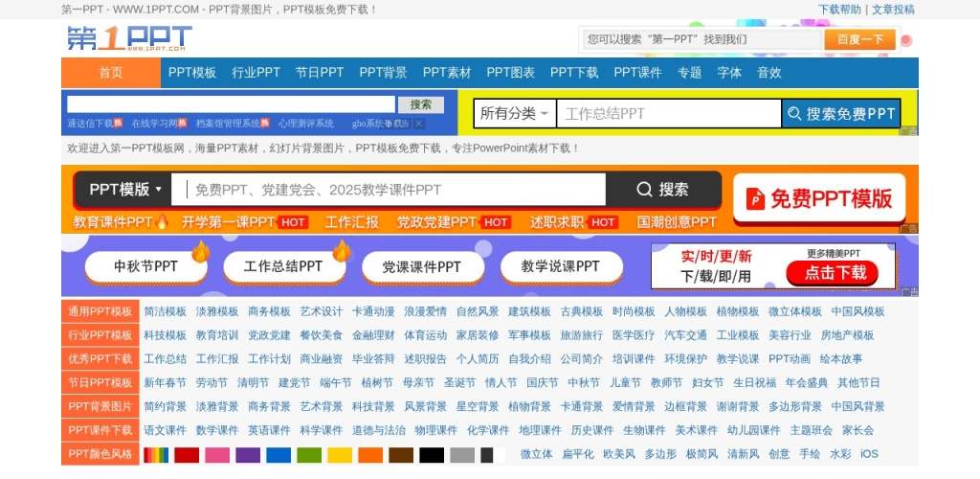Image resolution: width=980 pixels, height=479 pixels.
Task: Go to the 首页 home tab
Action: (111, 73)
